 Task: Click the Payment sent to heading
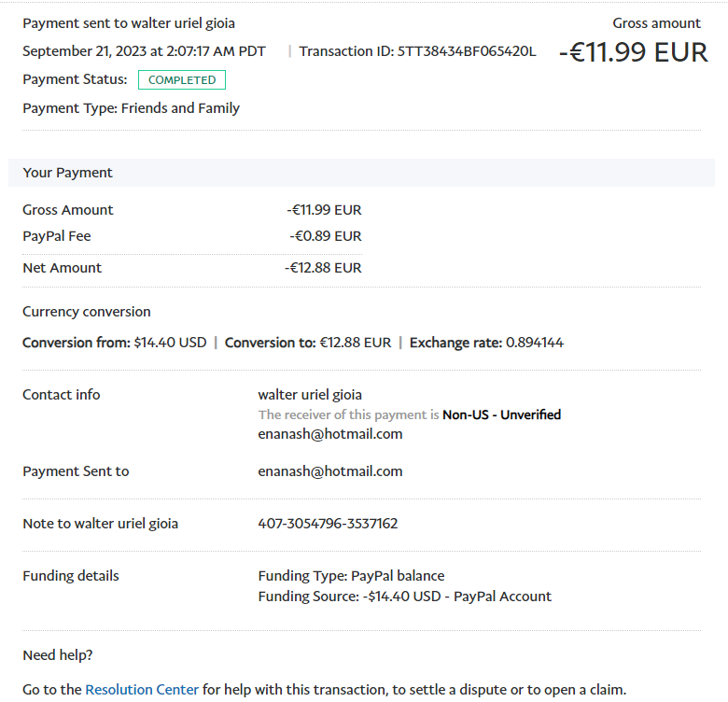pos(129,23)
